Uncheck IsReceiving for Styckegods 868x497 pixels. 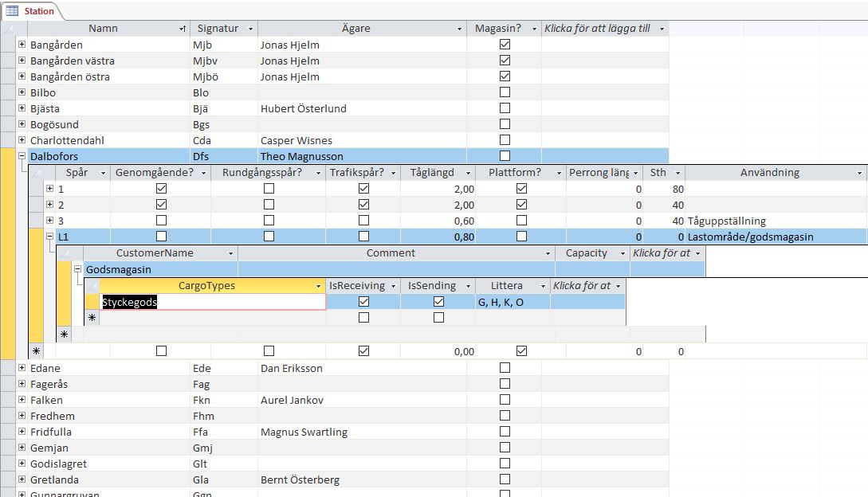tap(363, 302)
